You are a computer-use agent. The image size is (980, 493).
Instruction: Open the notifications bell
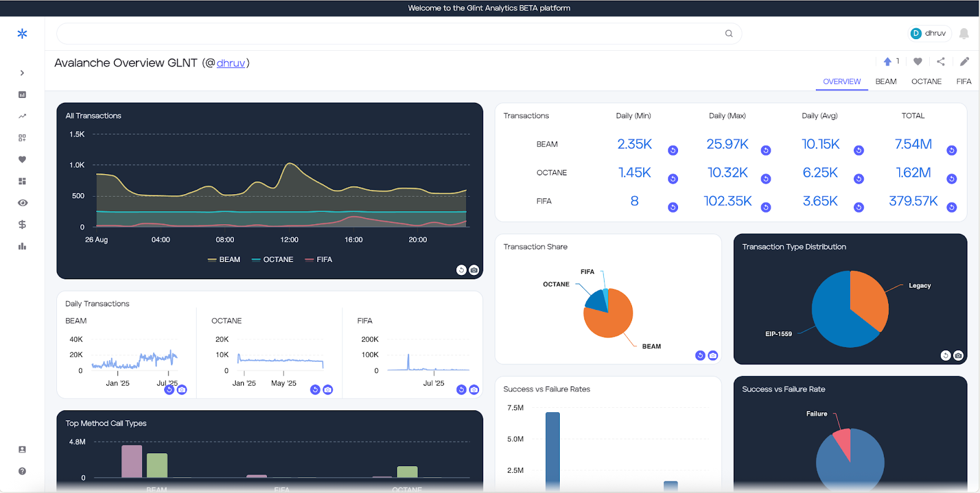pyautogui.click(x=963, y=34)
